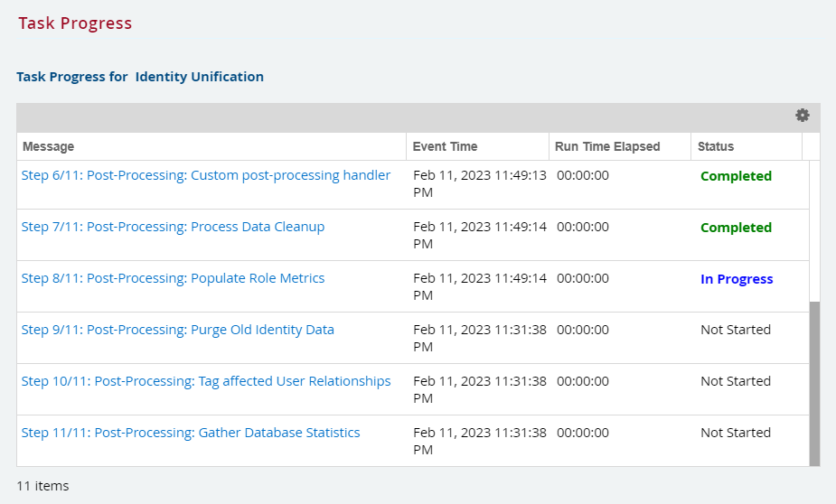Click Not Started status for Step 9

tap(736, 330)
